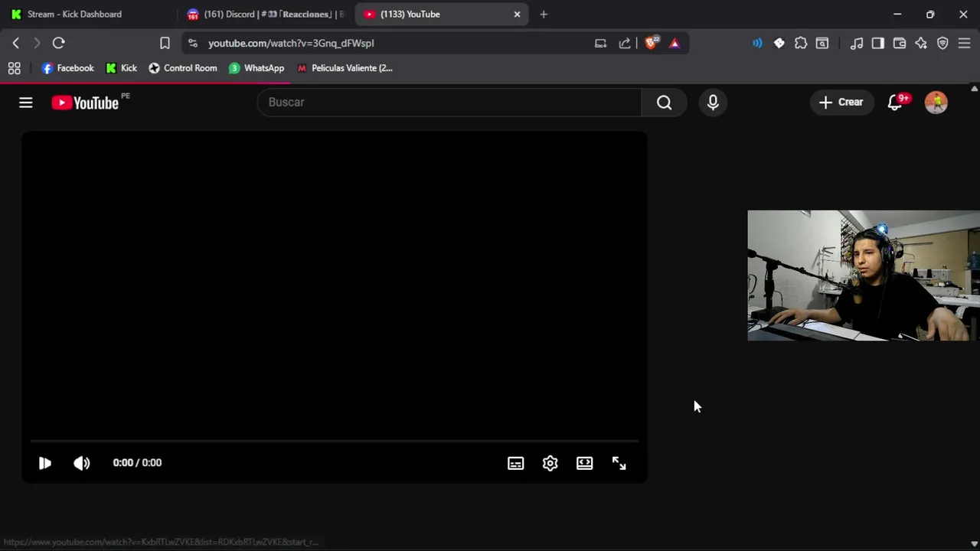Open the WhatsApp bookmark
Image resolution: width=980 pixels, height=551 pixels.
tap(256, 68)
